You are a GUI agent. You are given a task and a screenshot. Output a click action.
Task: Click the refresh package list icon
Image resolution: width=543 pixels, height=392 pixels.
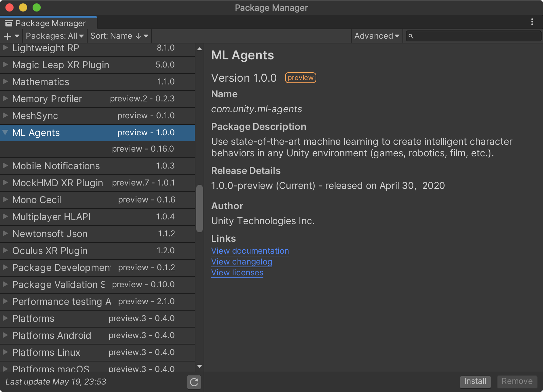click(194, 382)
